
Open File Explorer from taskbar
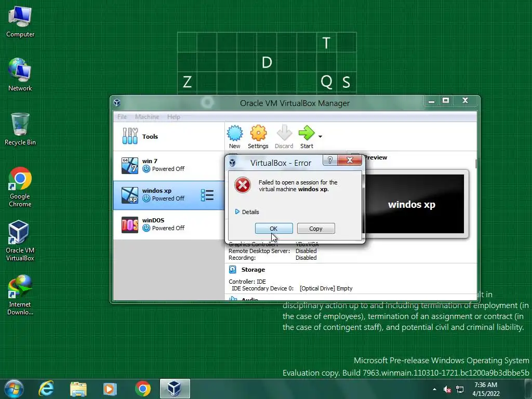pos(78,389)
